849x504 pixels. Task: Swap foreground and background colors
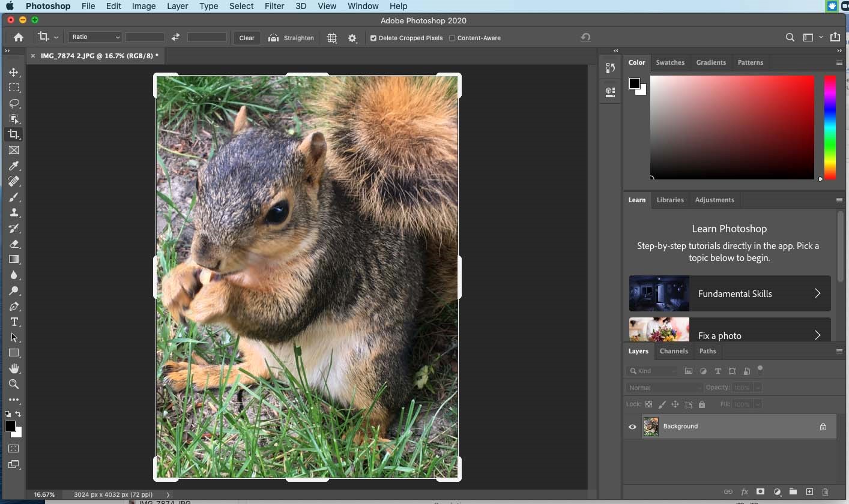(x=19, y=414)
